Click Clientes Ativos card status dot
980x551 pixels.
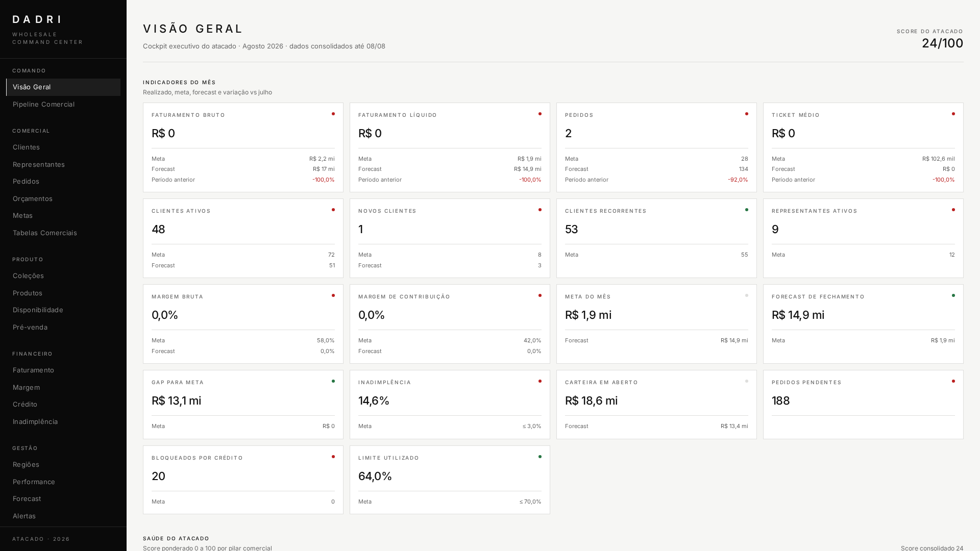tap(333, 210)
